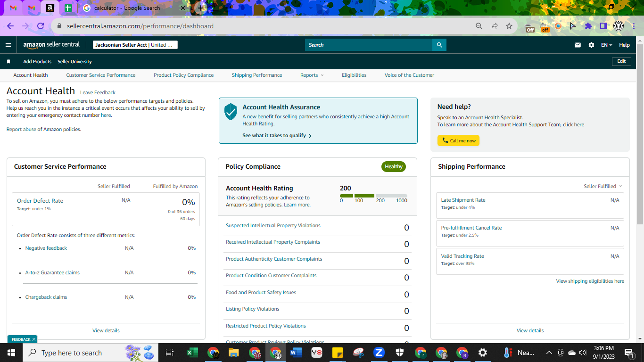Screen dimensions: 644x362
Task: Open Windows Settings gear in taskbar
Action: click(483, 353)
